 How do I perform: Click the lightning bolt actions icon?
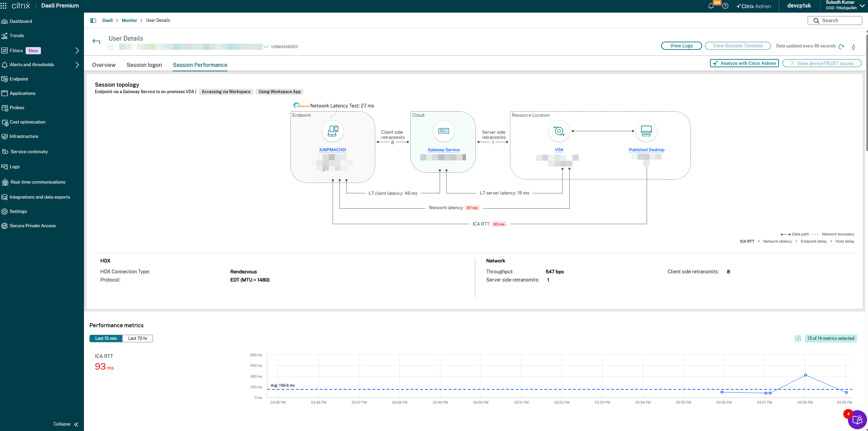tap(853, 47)
